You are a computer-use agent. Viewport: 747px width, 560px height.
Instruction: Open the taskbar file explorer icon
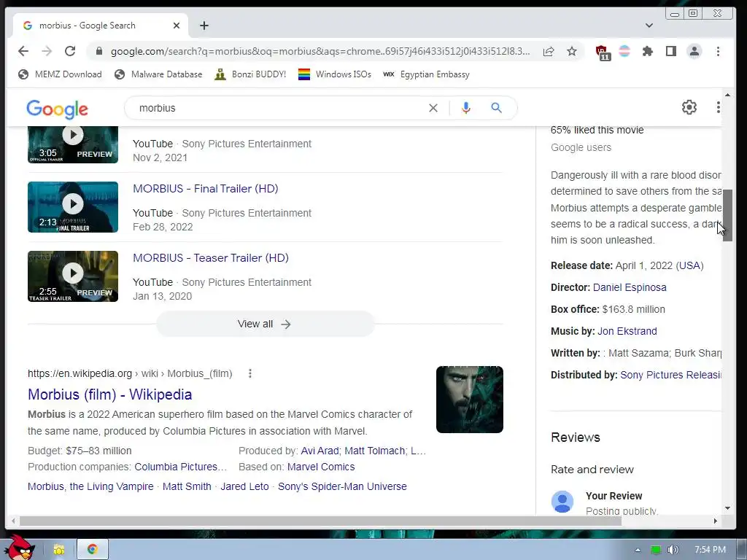pos(59,550)
